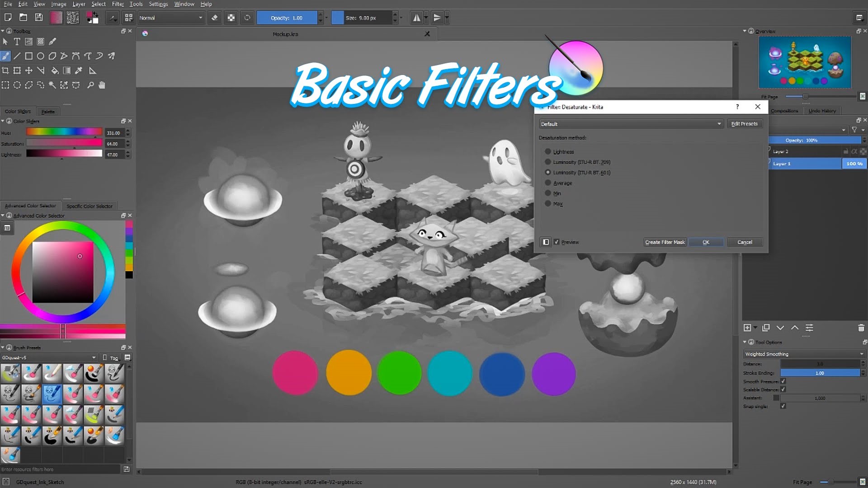Image resolution: width=868 pixels, height=488 pixels.
Task: Select the Text tool in Toolbox
Action: pyautogui.click(x=17, y=42)
